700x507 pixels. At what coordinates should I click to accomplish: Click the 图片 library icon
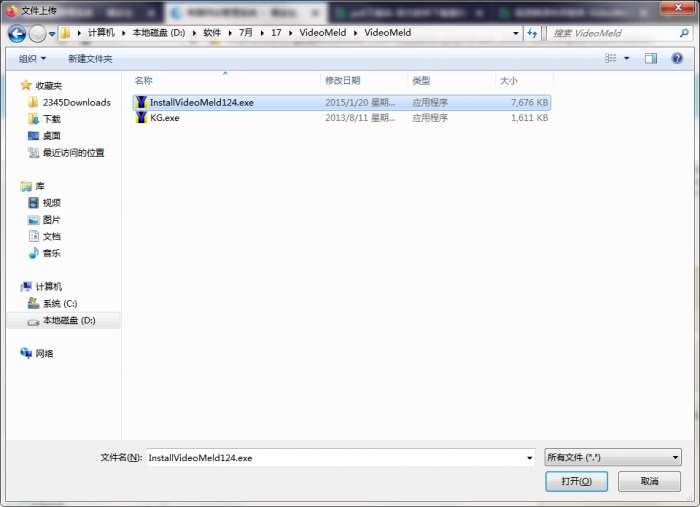click(33, 220)
